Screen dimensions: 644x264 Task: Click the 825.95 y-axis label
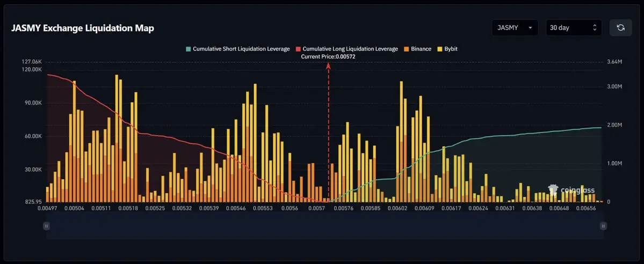click(34, 202)
